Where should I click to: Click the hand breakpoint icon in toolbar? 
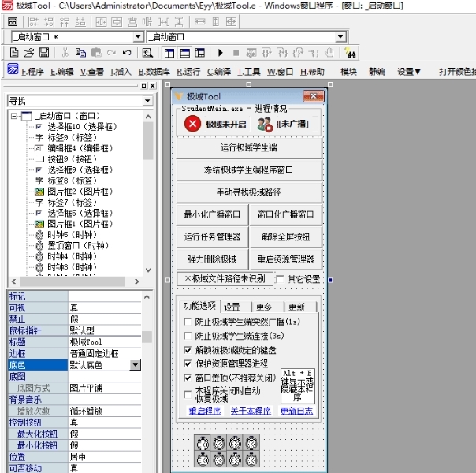tap(329, 53)
